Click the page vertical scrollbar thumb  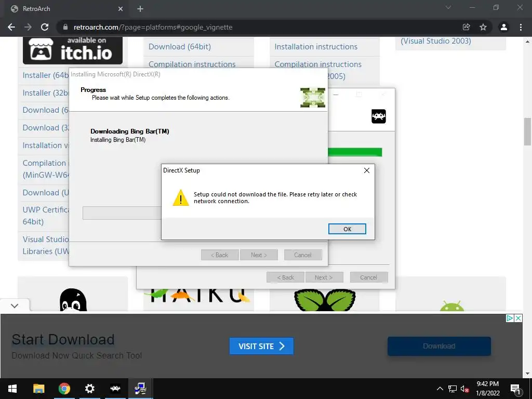click(x=527, y=131)
